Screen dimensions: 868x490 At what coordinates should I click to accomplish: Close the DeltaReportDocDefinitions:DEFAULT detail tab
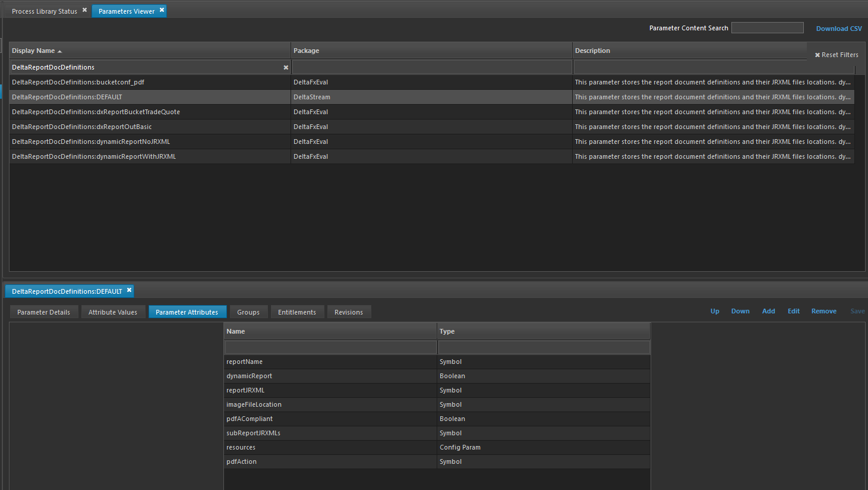pyautogui.click(x=129, y=290)
